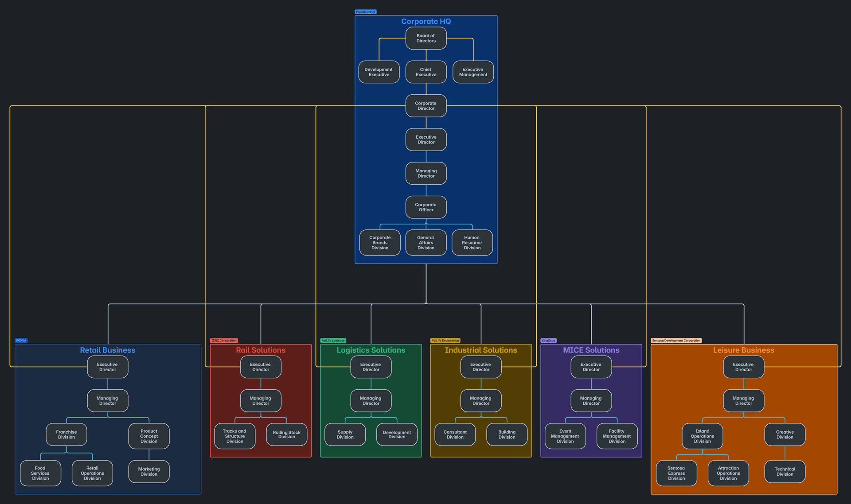Select the Technical Division node
Image resolution: width=851 pixels, height=504 pixels.
click(785, 472)
